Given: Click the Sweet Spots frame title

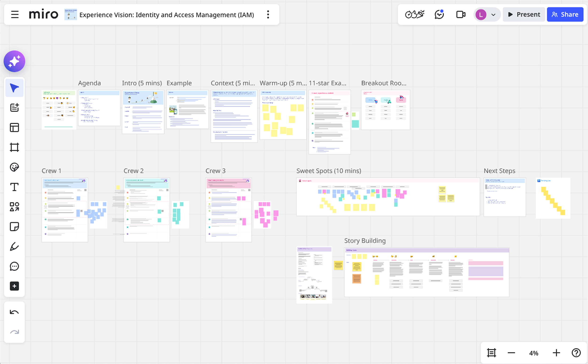Looking at the screenshot, I should coord(328,171).
